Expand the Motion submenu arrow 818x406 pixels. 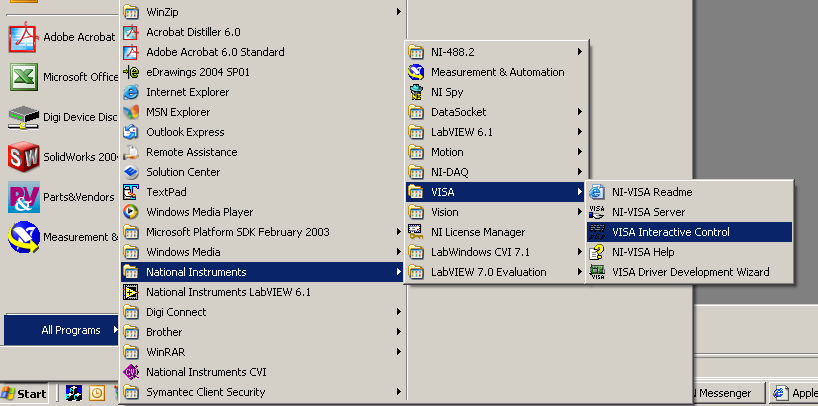[x=580, y=152]
